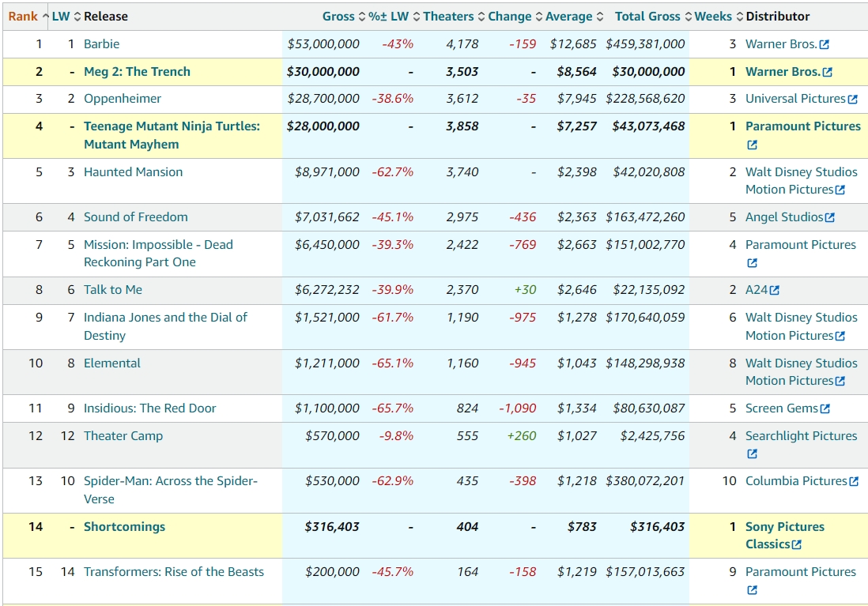Screen dimensions: 868x606
Task: Open external link icon in Mission: Impossible row
Action: 752,263
